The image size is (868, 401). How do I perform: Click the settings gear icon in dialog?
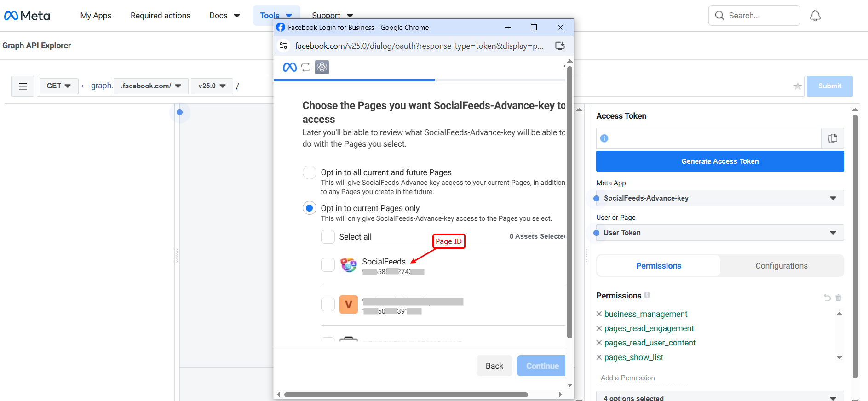pyautogui.click(x=322, y=68)
